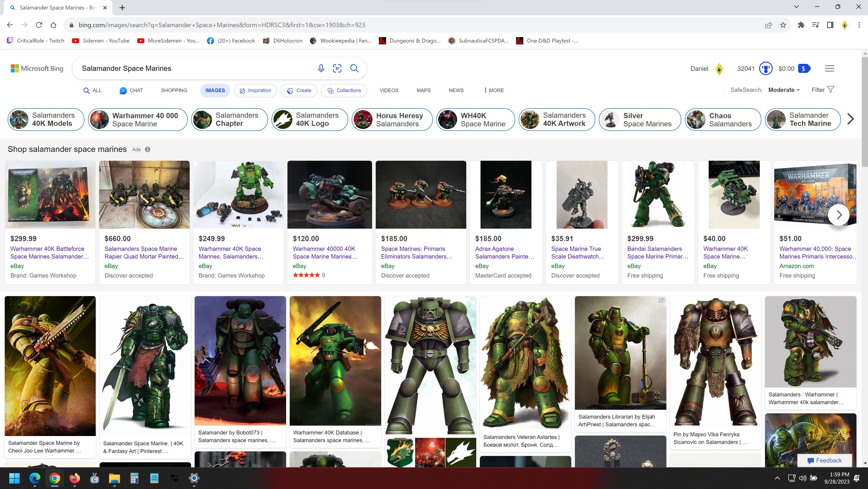Image resolution: width=868 pixels, height=489 pixels.
Task: Select Salamanders 40K Logo suggestion chip
Action: [310, 119]
